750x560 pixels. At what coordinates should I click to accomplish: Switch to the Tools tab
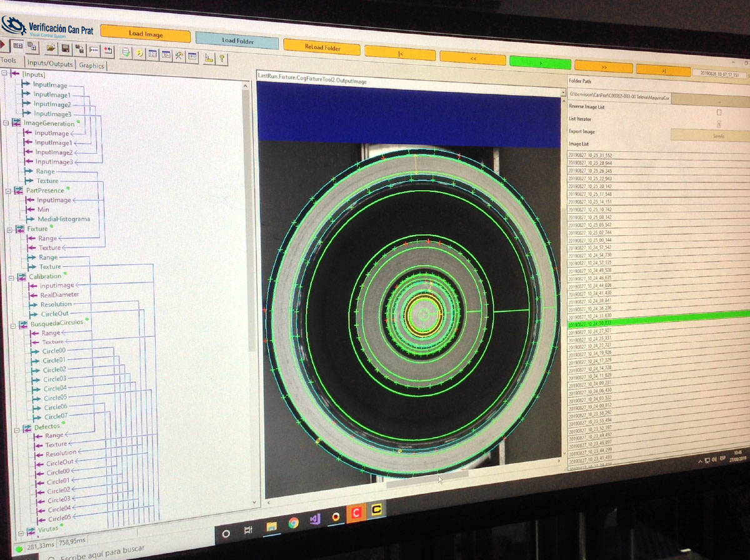(9, 61)
